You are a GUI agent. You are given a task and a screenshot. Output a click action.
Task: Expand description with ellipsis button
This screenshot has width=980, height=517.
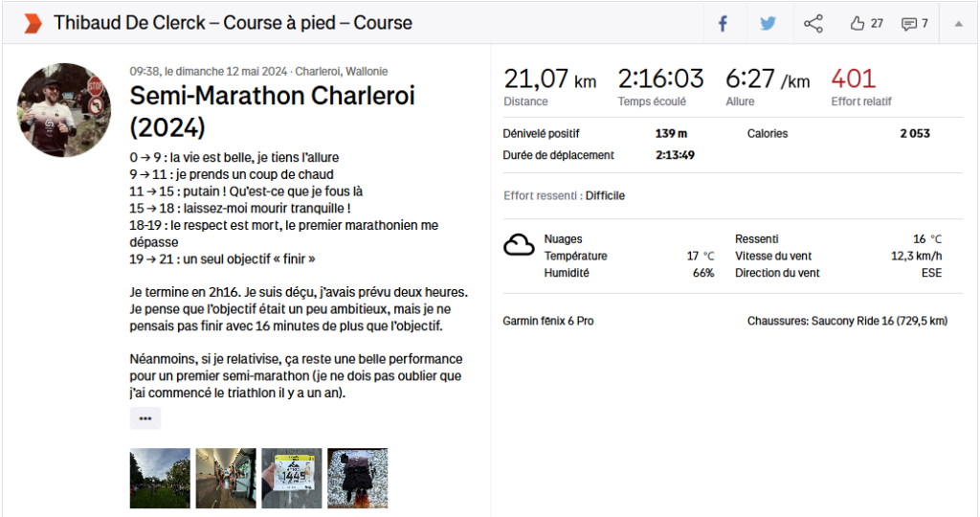click(145, 418)
